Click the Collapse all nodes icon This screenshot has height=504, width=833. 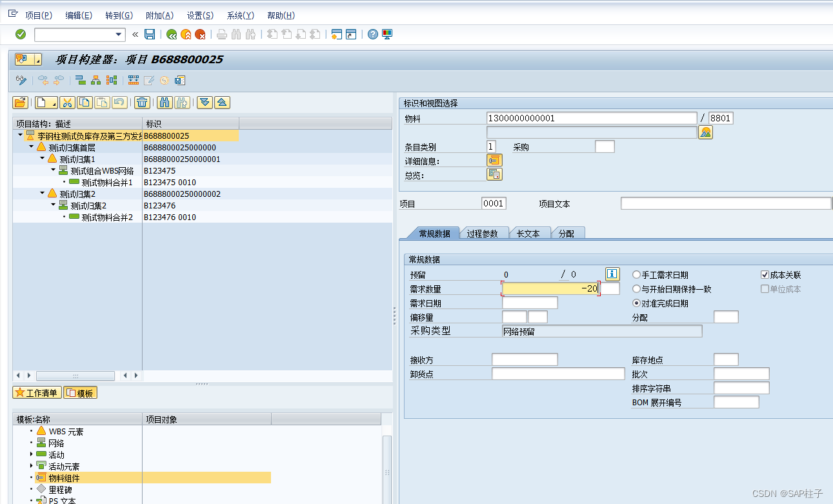222,102
